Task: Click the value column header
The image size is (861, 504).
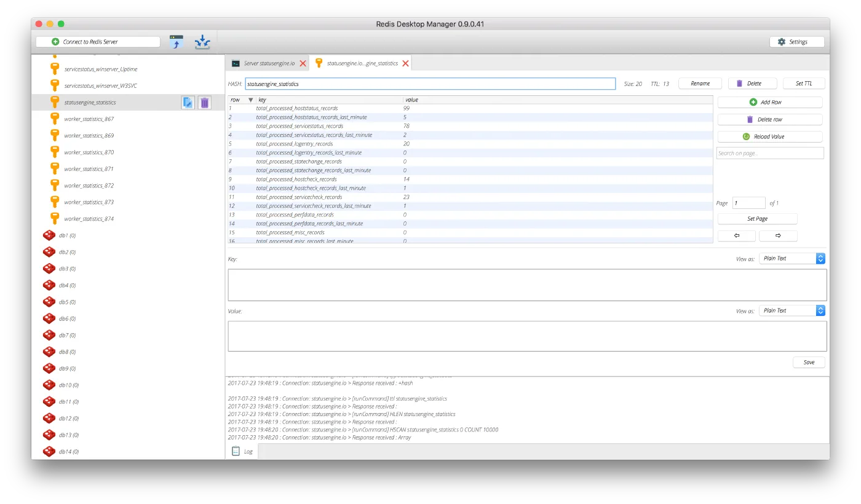Action: (558, 100)
